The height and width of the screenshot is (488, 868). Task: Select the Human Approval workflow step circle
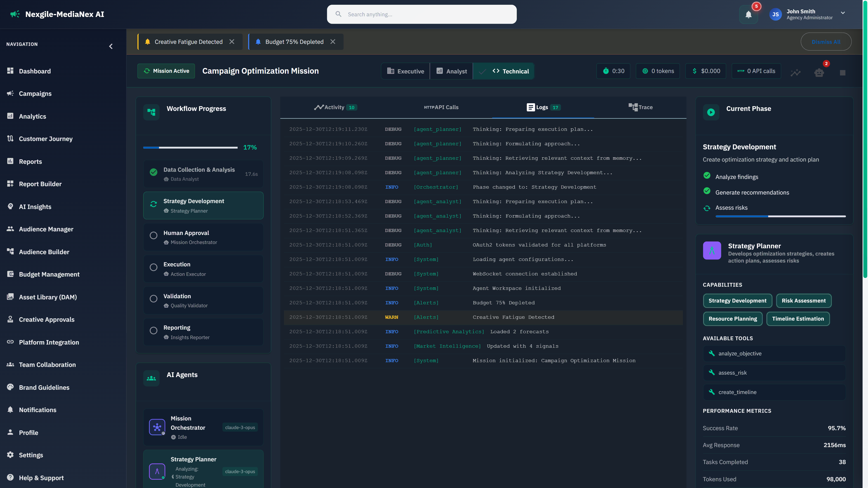(154, 235)
